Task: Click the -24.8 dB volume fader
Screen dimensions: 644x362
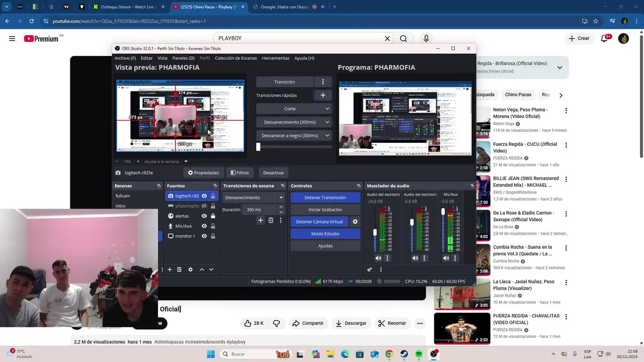Action: tap(375, 232)
